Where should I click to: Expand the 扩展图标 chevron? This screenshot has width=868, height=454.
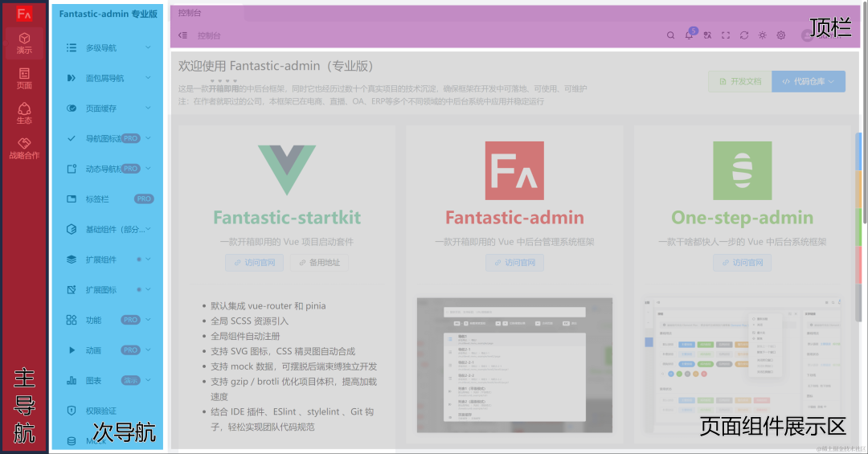[148, 289]
